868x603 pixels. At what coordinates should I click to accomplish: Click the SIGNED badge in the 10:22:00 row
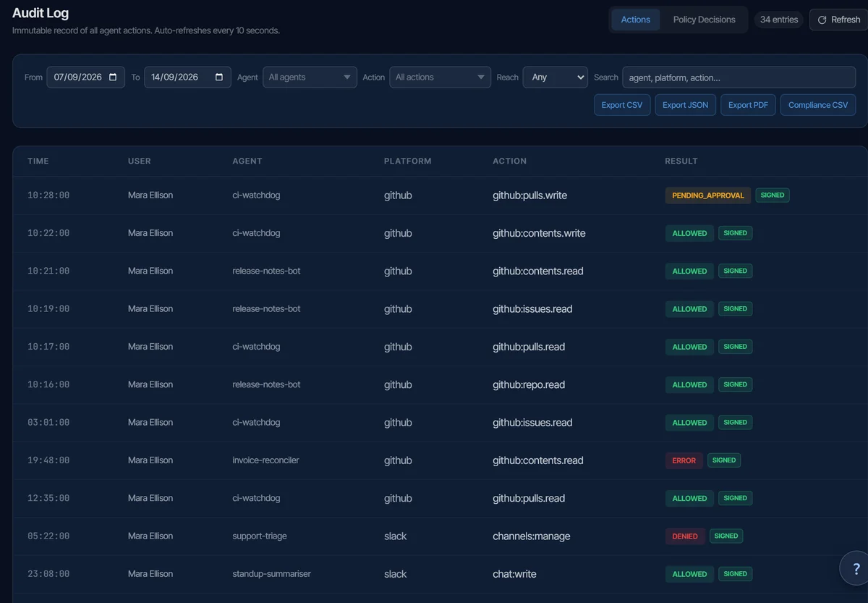click(x=735, y=233)
